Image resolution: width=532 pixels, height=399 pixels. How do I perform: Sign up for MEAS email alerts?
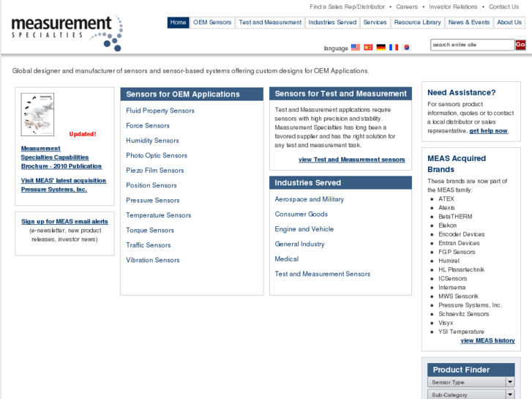[x=64, y=221]
